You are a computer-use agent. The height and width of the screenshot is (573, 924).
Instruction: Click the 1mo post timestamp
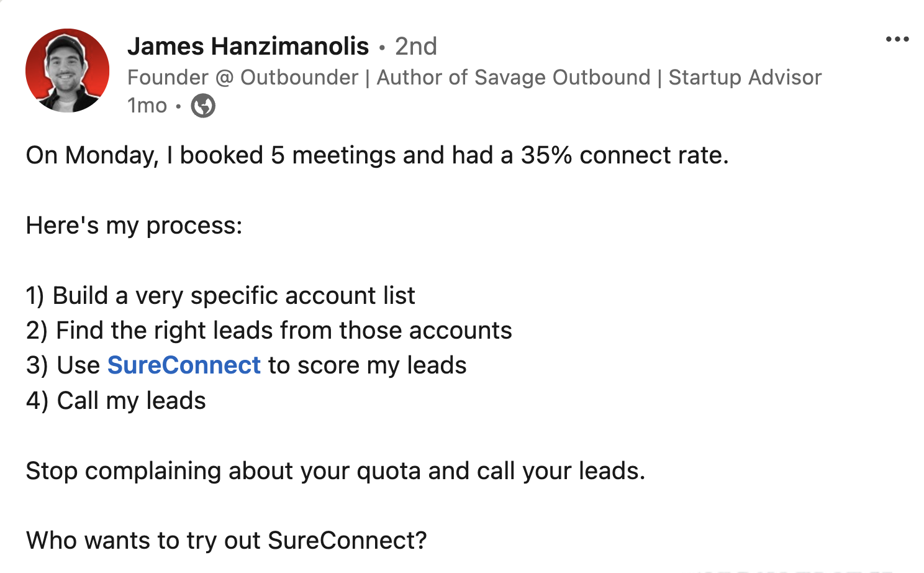click(x=147, y=106)
